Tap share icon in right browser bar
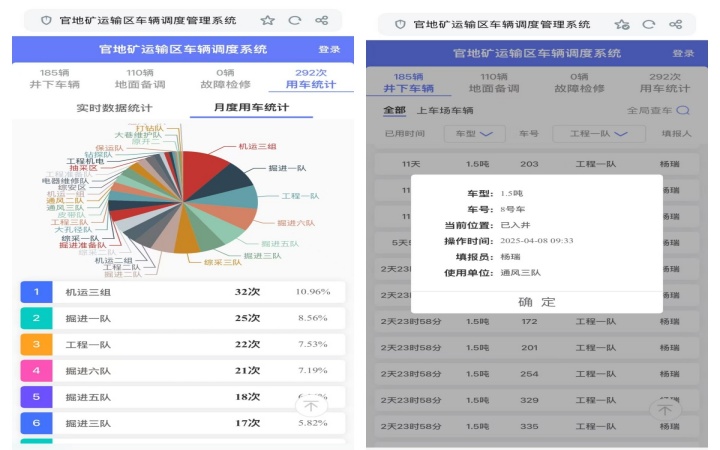 (677, 24)
